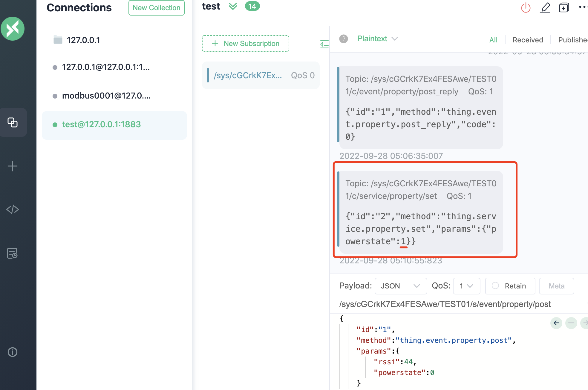The width and height of the screenshot is (588, 390).
Task: Open the log viewer sidebar icon
Action: (x=13, y=253)
